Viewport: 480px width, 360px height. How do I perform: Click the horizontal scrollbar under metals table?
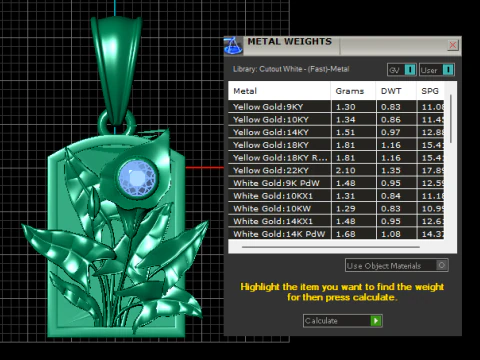[x=331, y=247]
